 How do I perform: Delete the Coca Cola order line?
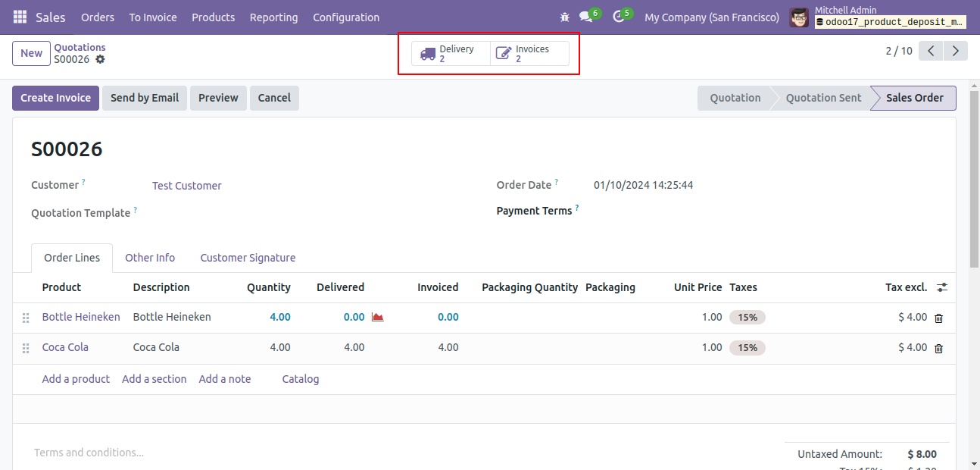[x=938, y=348]
